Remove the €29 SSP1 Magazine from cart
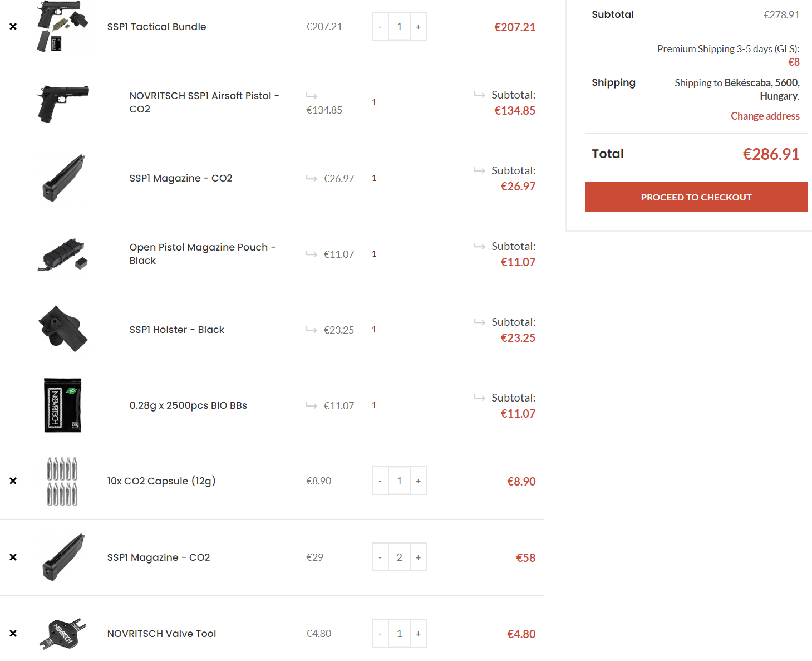Image resolution: width=812 pixels, height=661 pixels. click(x=13, y=557)
